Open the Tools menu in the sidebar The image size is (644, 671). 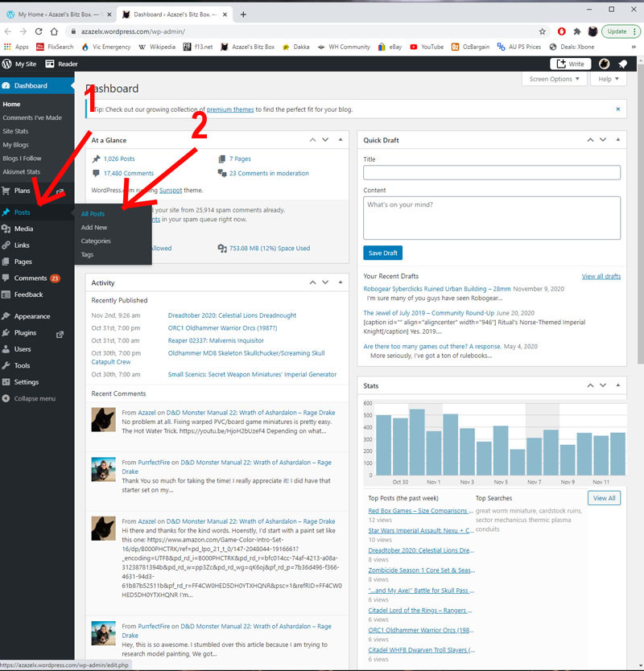[x=22, y=365]
